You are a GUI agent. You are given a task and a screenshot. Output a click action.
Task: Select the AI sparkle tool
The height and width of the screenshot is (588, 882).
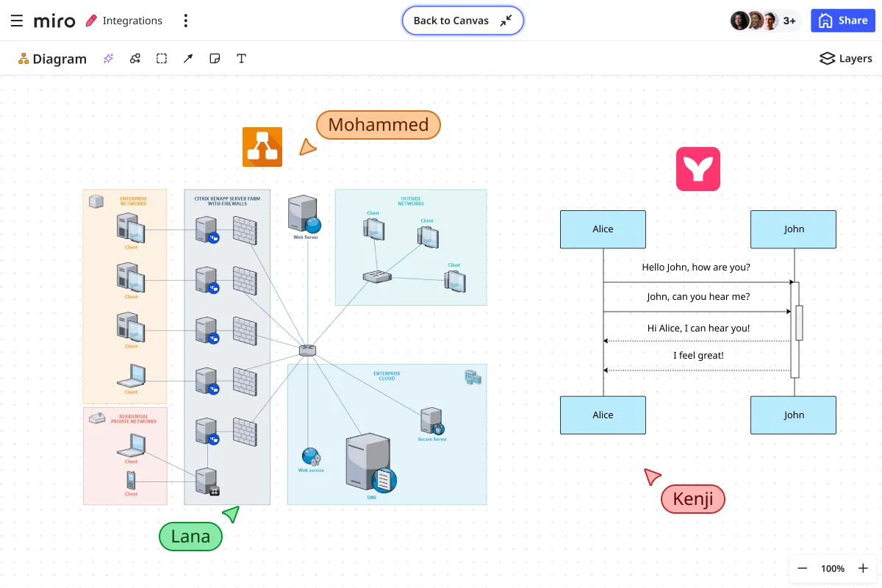(109, 59)
